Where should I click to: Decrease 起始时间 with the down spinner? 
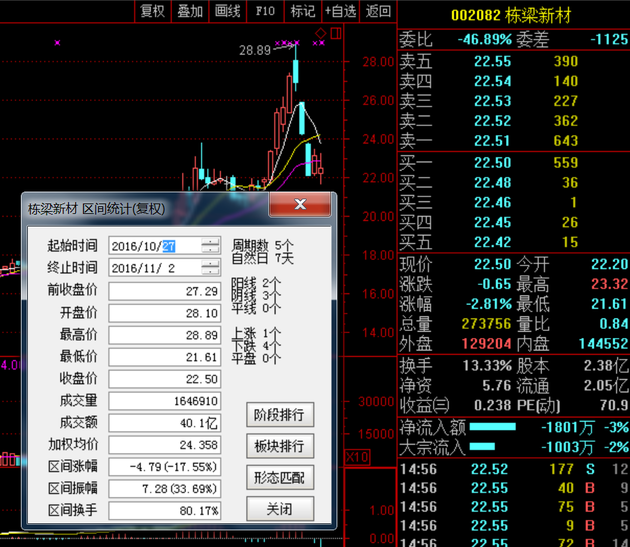(211, 250)
